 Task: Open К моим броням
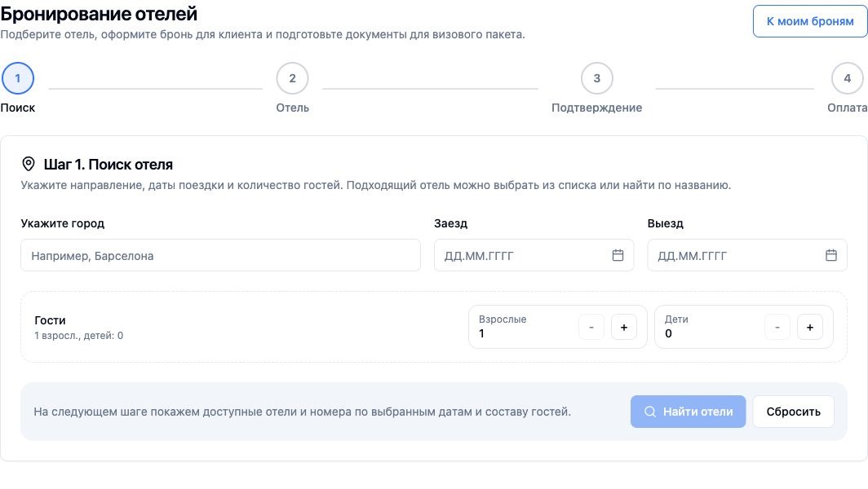810,21
